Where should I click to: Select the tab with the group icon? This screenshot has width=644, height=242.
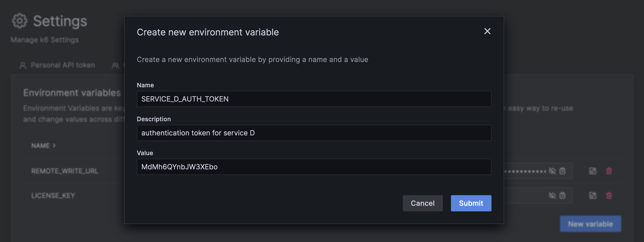point(116,66)
